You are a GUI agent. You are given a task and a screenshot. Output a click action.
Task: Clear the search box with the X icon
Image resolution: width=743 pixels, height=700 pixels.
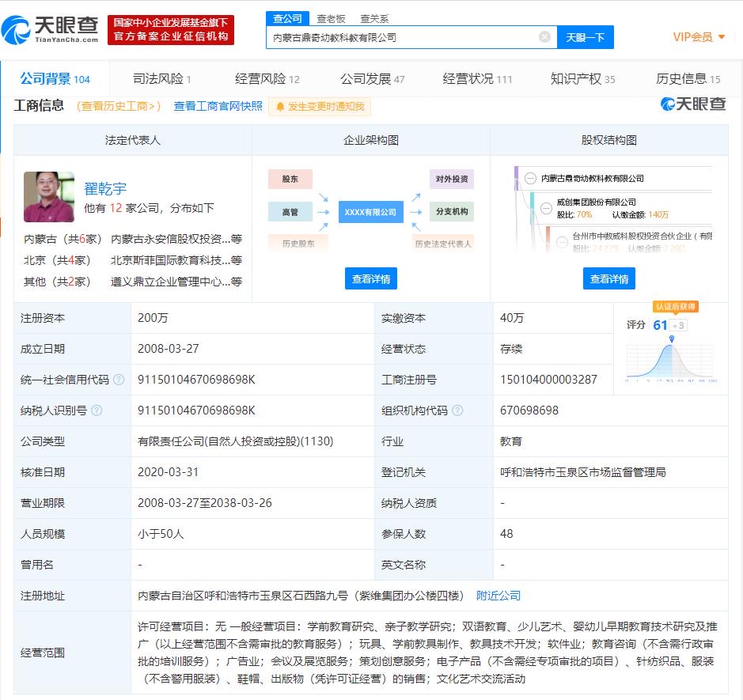click(544, 37)
